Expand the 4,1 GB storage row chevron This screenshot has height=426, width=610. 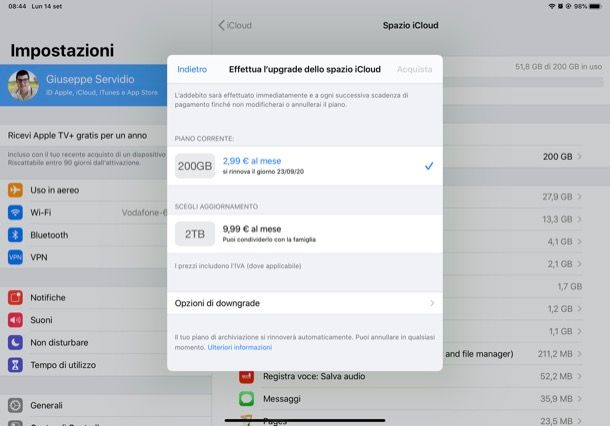point(579,242)
